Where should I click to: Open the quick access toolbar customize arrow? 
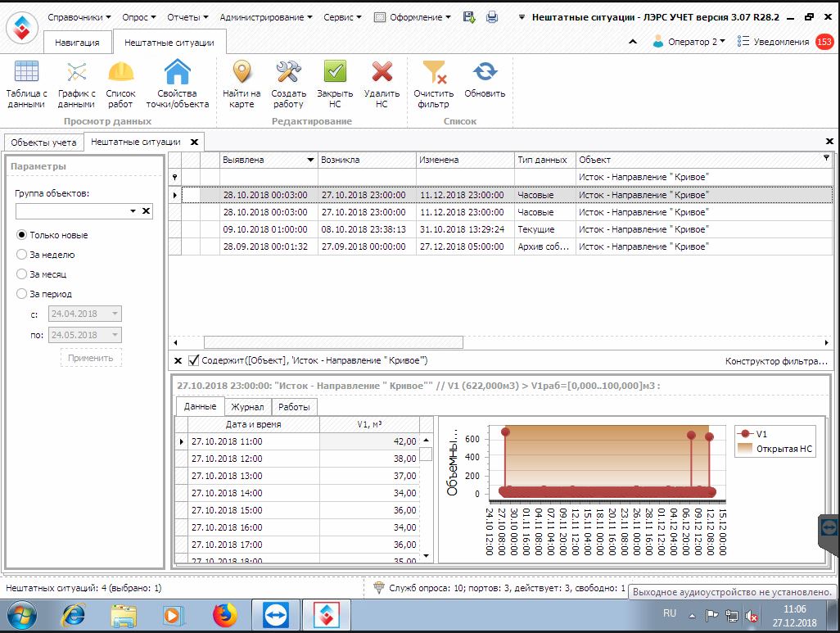(x=522, y=17)
